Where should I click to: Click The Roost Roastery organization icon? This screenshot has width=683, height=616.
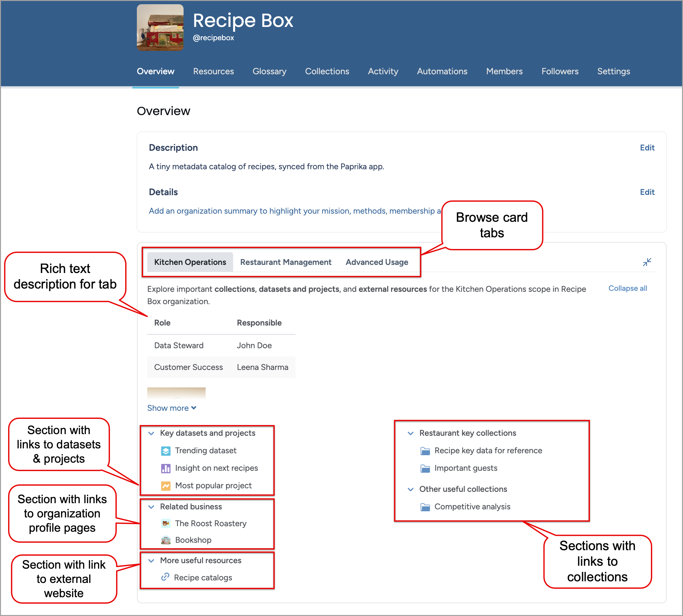click(x=163, y=524)
